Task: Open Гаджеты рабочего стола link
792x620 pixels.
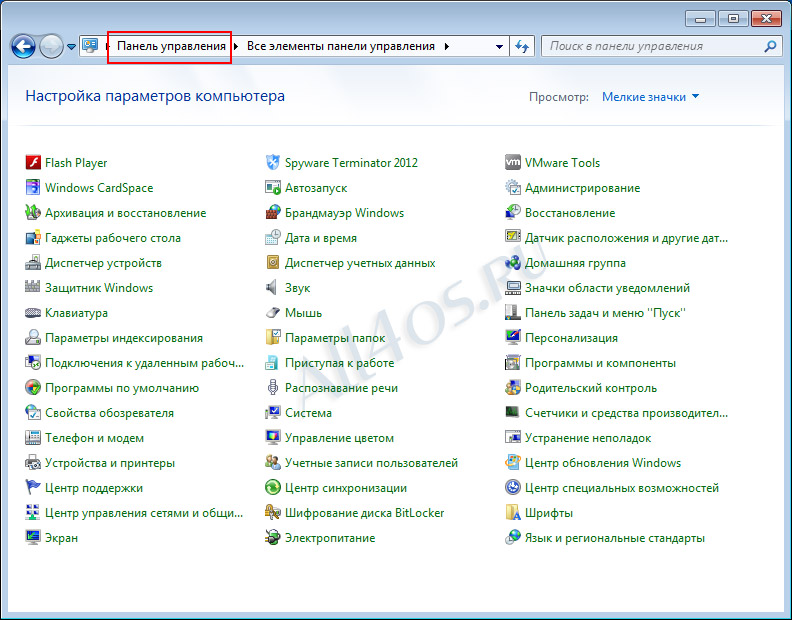Action: click(x=113, y=237)
